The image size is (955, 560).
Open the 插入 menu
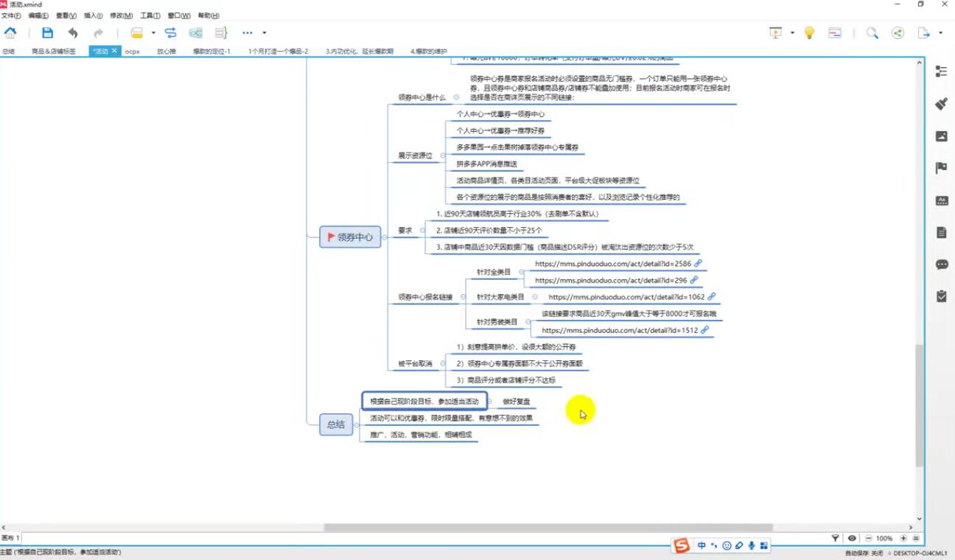(93, 15)
